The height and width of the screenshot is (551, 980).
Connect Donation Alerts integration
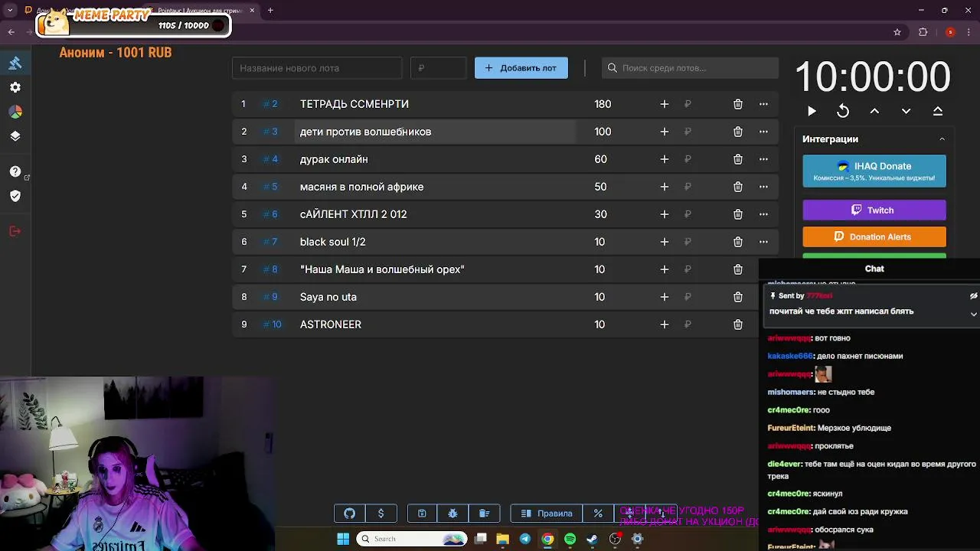pos(874,236)
